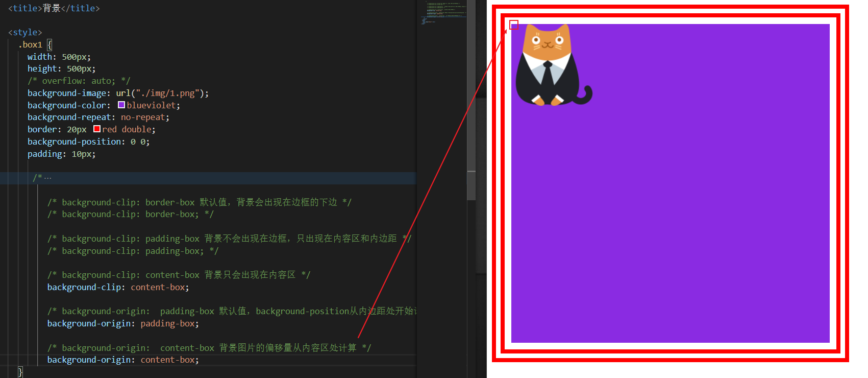Viewport: 868px width, 378px height.
Task: Click 'background-clip: content-box;' declaration
Action: (118, 287)
